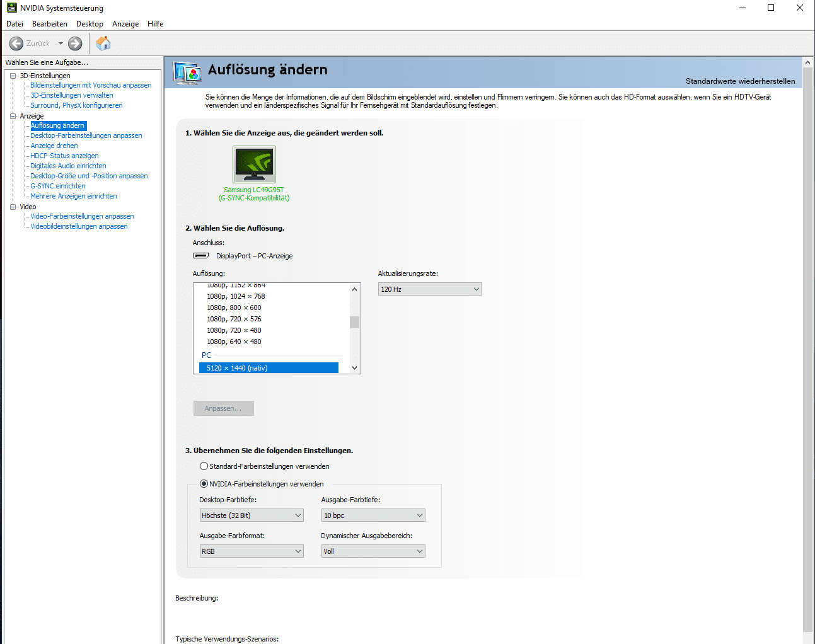
Task: Open Videobildeinstellungen anpassen
Action: point(79,226)
